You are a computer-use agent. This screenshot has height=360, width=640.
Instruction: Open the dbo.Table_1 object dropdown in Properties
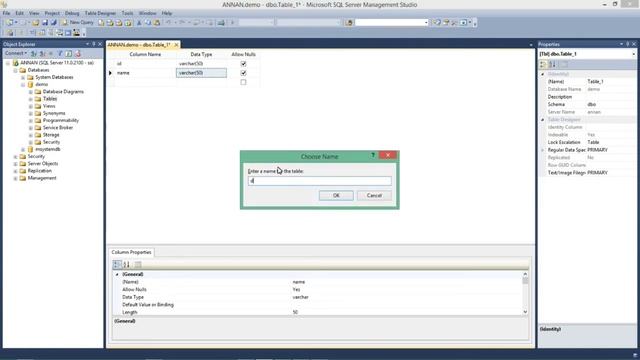click(x=633, y=54)
